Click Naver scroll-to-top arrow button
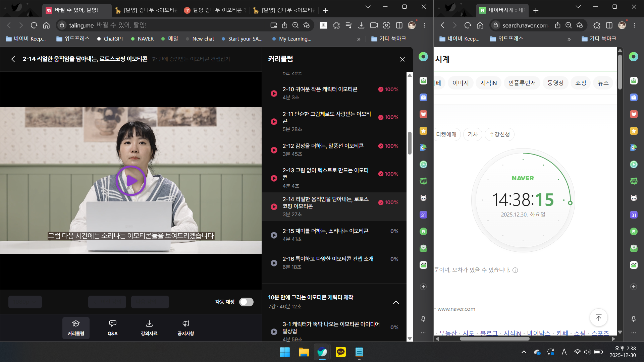Image resolution: width=644 pixels, height=362 pixels. click(598, 318)
